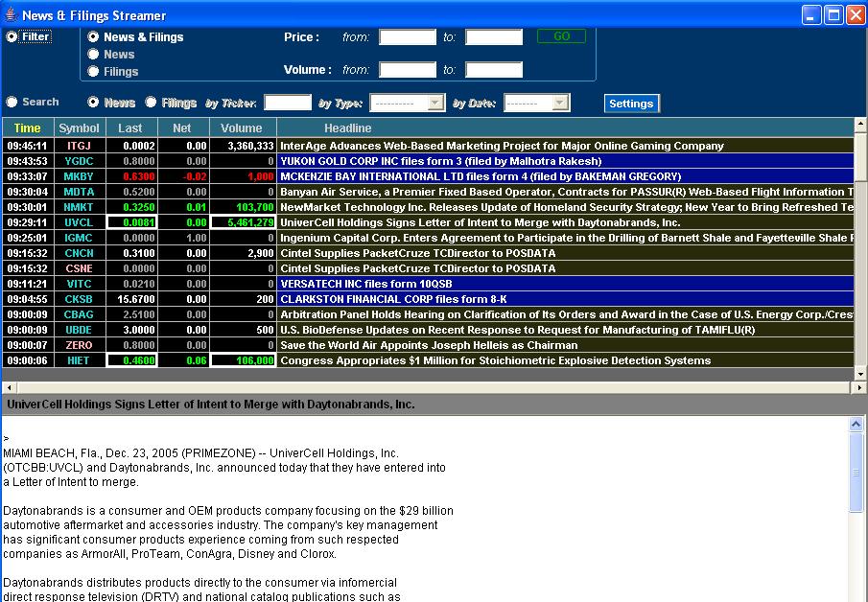Click article pane scroll up arrow
Screen dimensions: 868x602
pos(856,425)
